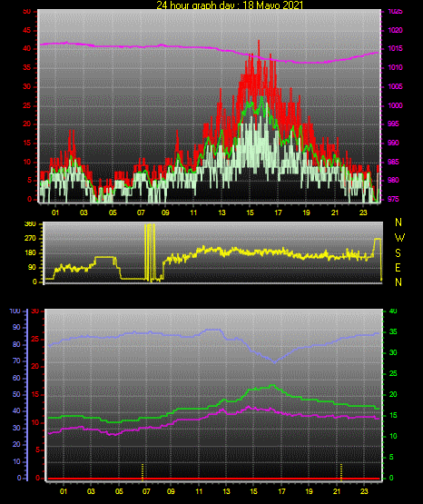Click the magenta 1015 pressure axis value
This screenshot has width=423, height=504.
point(395,48)
